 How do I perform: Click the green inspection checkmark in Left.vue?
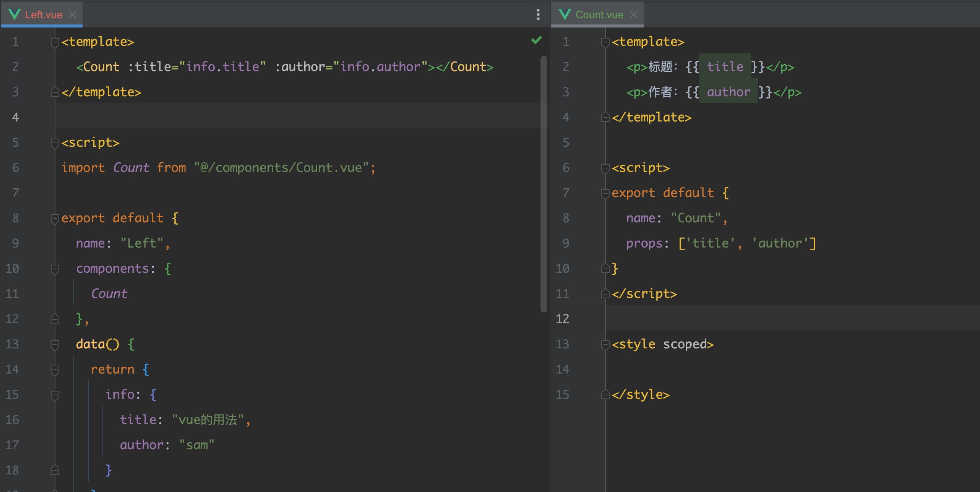coord(537,40)
